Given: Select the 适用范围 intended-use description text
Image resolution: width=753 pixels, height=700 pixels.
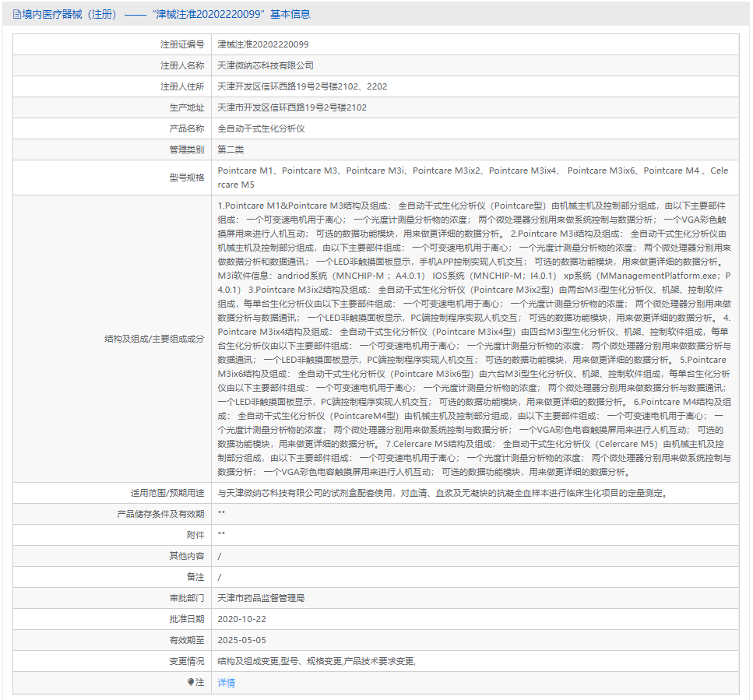Looking at the screenshot, I should (x=443, y=493).
